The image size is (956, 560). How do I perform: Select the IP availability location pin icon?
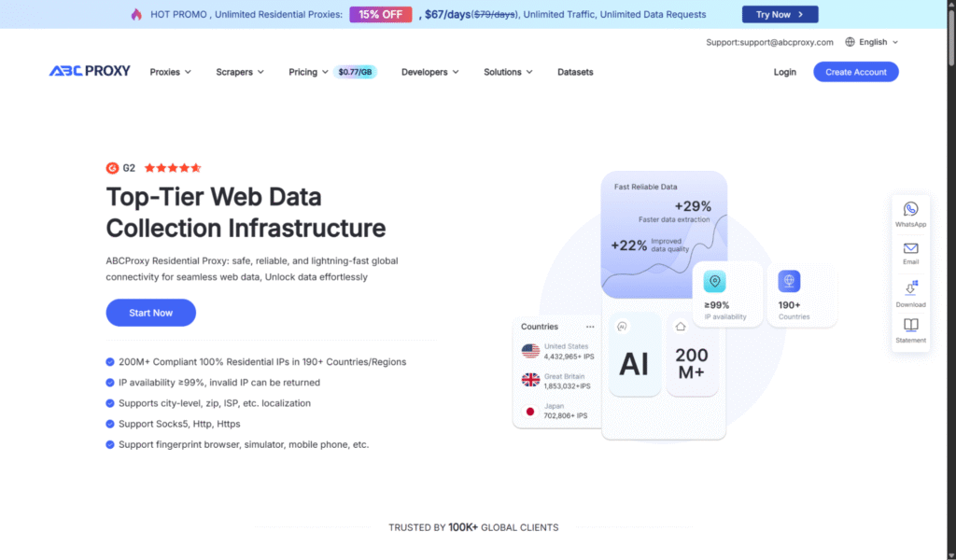[714, 281]
